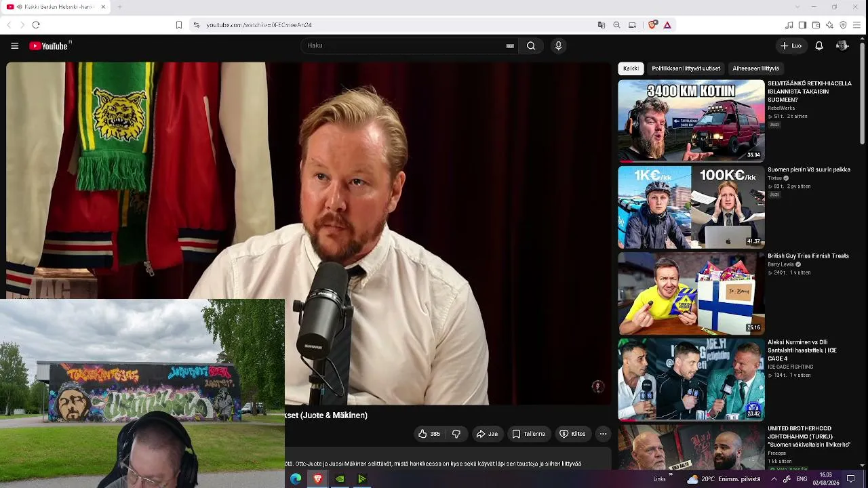The image size is (868, 488).
Task: Open Brave browser from taskbar
Action: pyautogui.click(x=317, y=479)
